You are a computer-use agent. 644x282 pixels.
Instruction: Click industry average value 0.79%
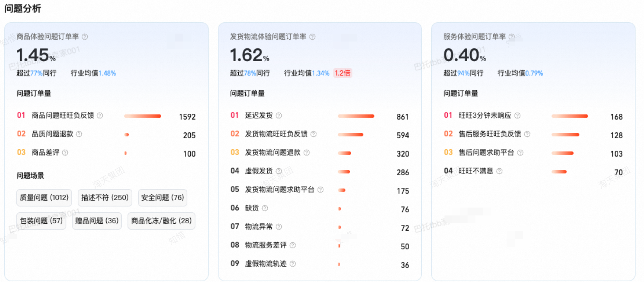(x=534, y=73)
